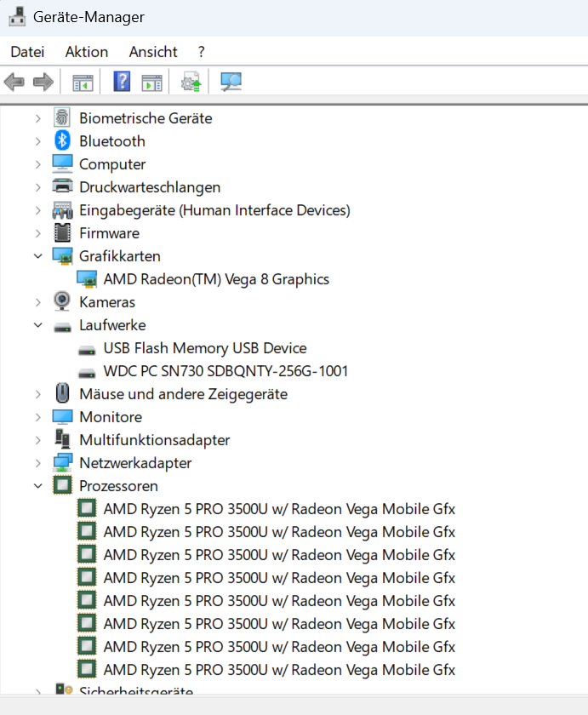Select the Prozessoren category label
The height and width of the screenshot is (715, 588).
click(118, 486)
